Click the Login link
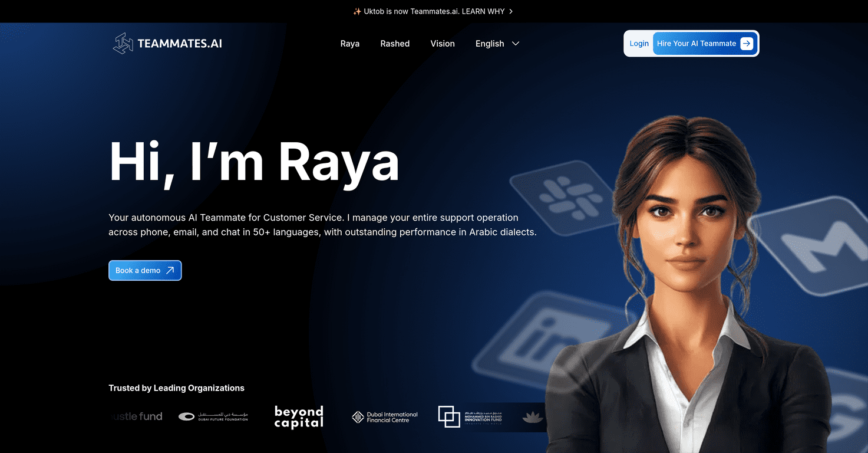Screen dimensions: 868x453 pos(639,44)
